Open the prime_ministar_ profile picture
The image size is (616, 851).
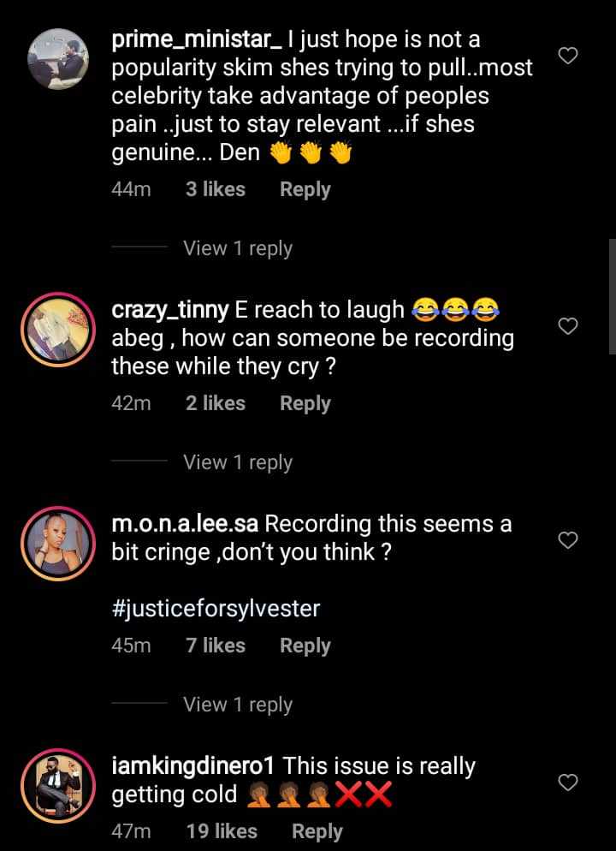coord(59,58)
